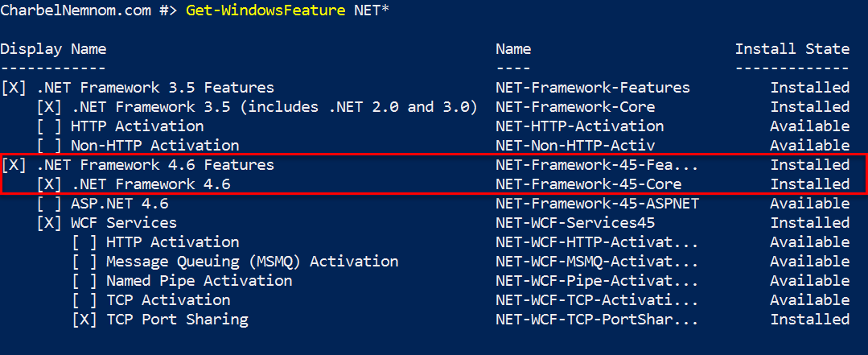Toggle the Named Pipe Activation checkbox
868x355 pixels.
[x=84, y=281]
